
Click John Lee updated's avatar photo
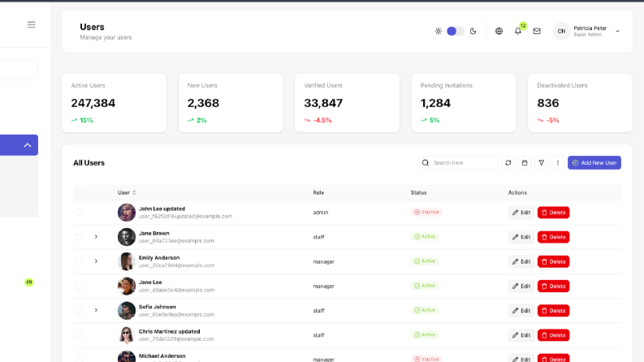click(x=127, y=213)
